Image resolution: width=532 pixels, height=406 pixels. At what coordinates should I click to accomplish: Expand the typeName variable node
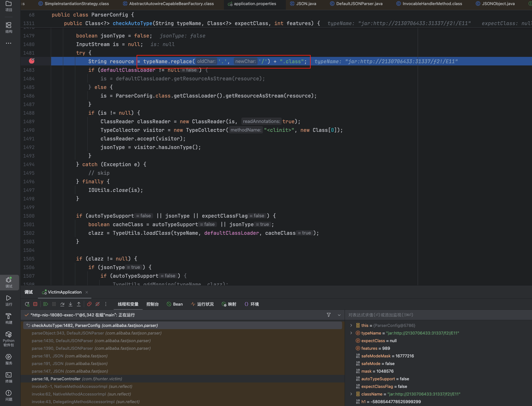(351, 333)
